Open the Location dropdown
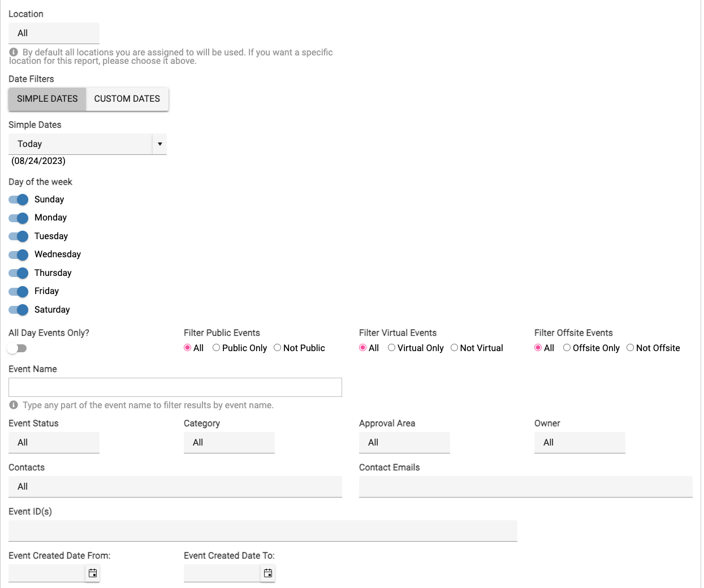 click(54, 33)
